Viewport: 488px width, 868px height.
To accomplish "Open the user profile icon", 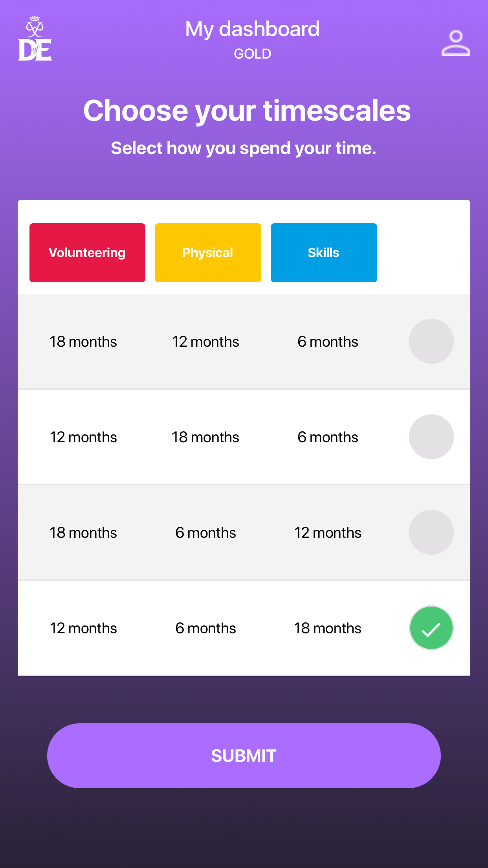I will point(455,43).
